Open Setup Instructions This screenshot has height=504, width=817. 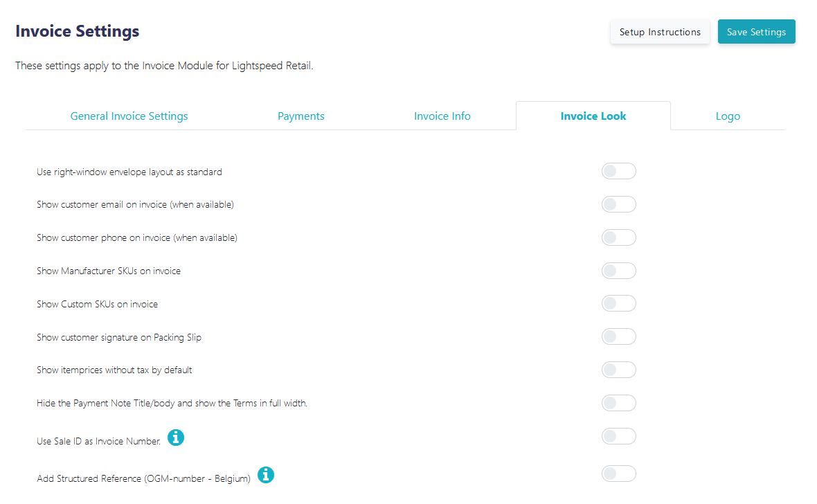(x=660, y=32)
